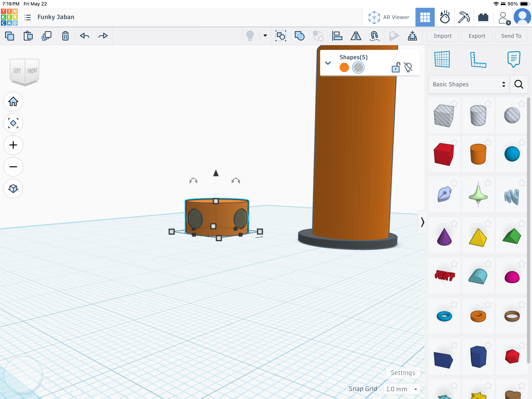532x399 pixels.
Task: Open the Bricks mode icon
Action: [x=483, y=17]
